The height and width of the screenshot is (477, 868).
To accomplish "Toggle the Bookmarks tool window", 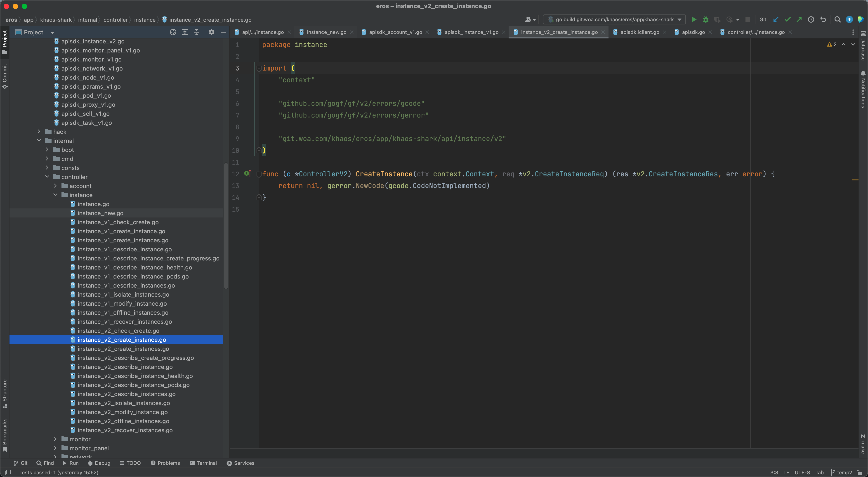I will [5, 435].
